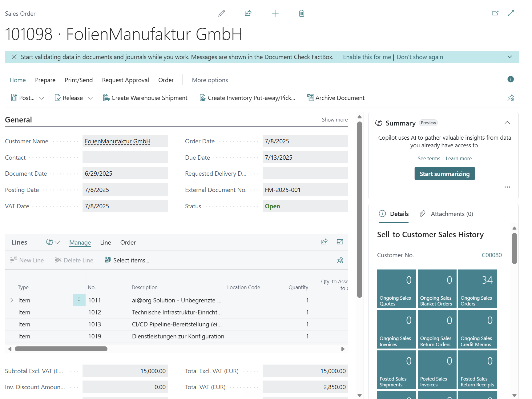Open the Request Approval menu
The height and width of the screenshot is (399, 532).
click(125, 80)
